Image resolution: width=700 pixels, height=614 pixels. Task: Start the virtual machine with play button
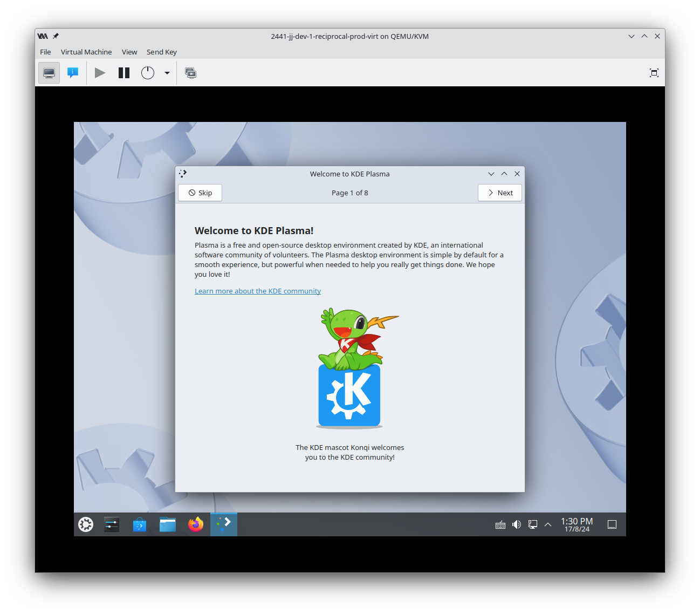pos(100,73)
